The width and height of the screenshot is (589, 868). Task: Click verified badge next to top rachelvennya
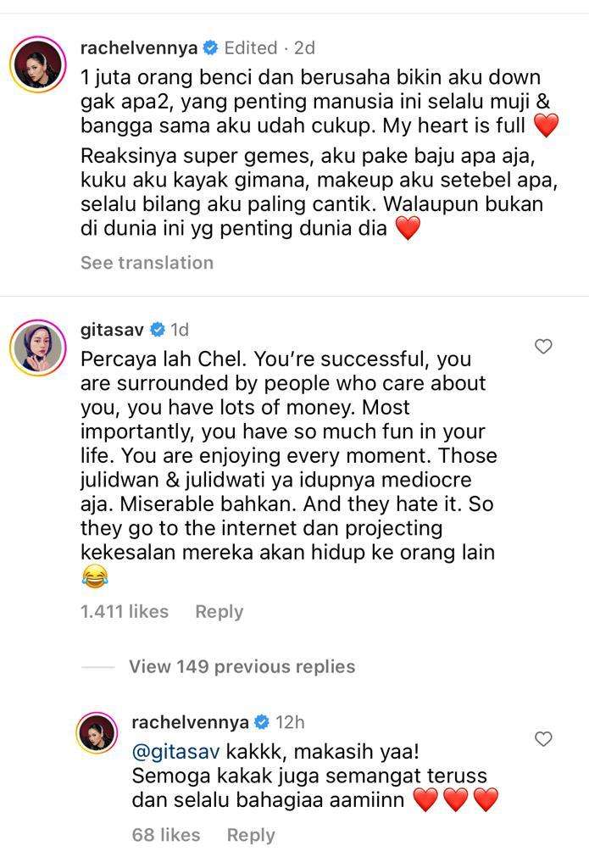click(x=210, y=47)
